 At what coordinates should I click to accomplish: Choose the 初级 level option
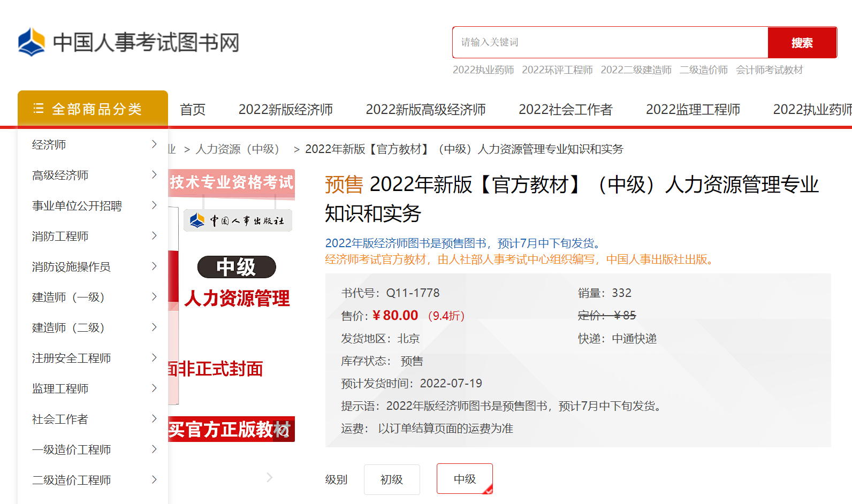tap(392, 479)
